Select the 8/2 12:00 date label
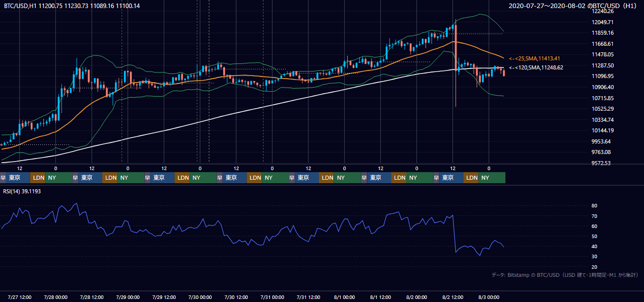 (453, 297)
